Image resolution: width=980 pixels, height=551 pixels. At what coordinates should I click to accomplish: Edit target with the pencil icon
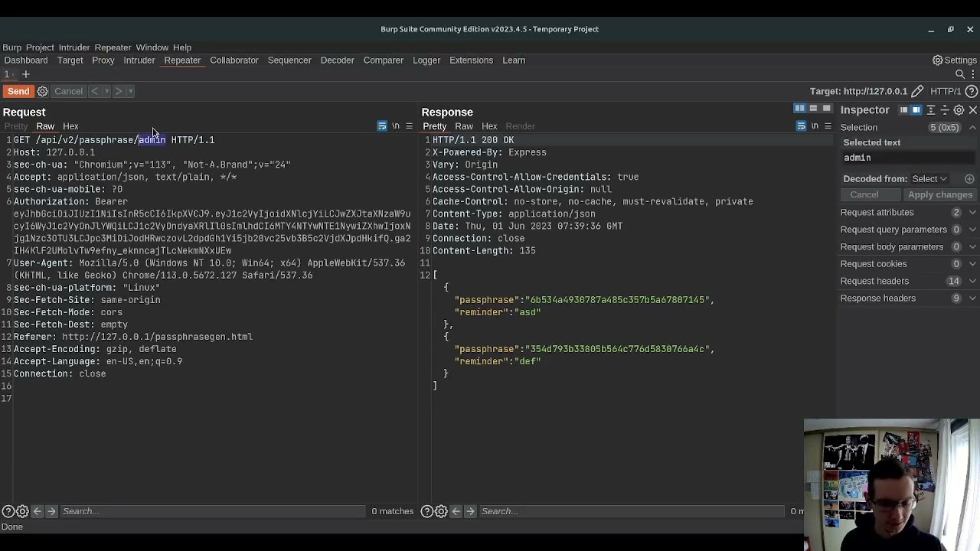[917, 92]
